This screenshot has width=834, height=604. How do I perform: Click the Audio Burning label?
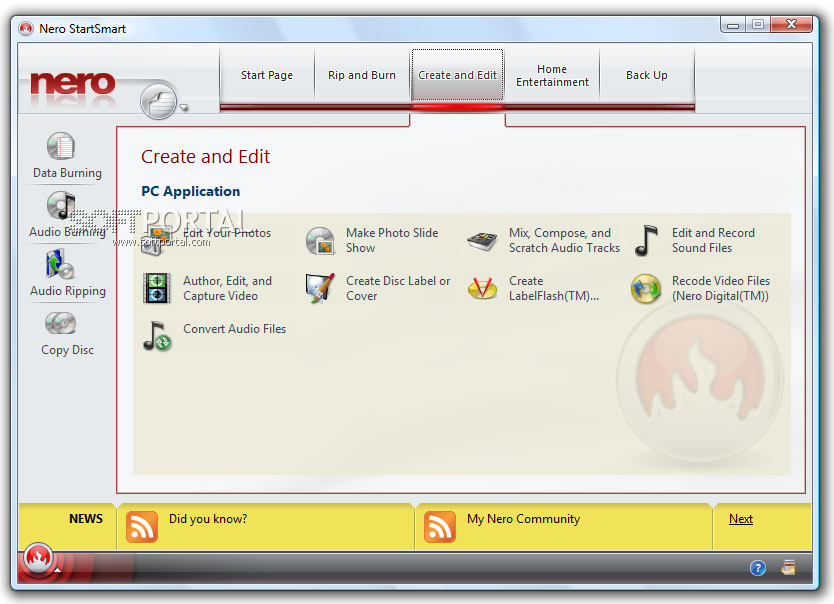[68, 232]
